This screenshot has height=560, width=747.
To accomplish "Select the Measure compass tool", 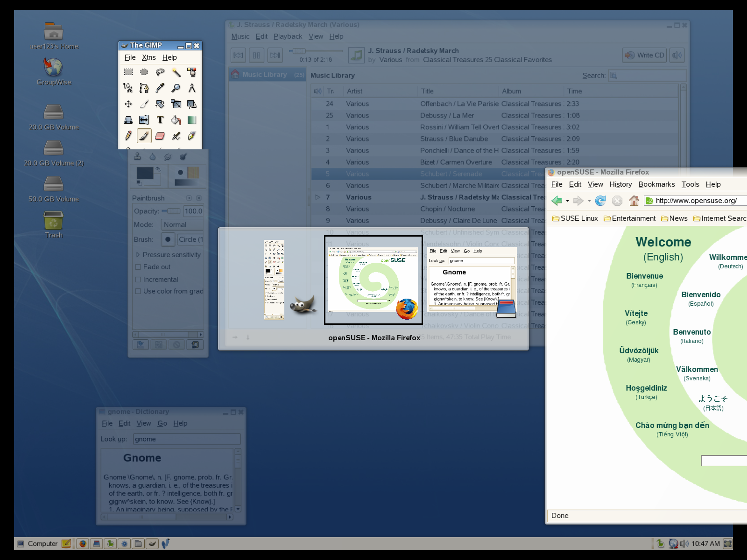I will click(x=192, y=88).
